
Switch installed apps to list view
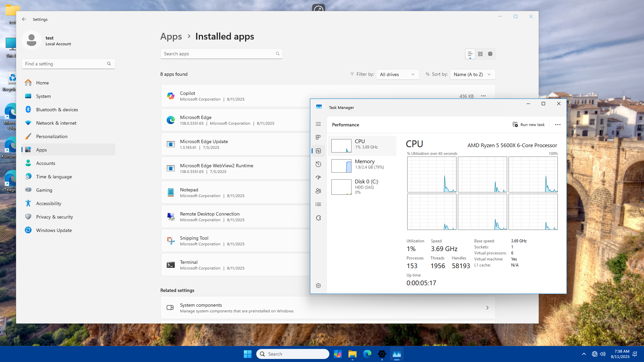click(470, 54)
